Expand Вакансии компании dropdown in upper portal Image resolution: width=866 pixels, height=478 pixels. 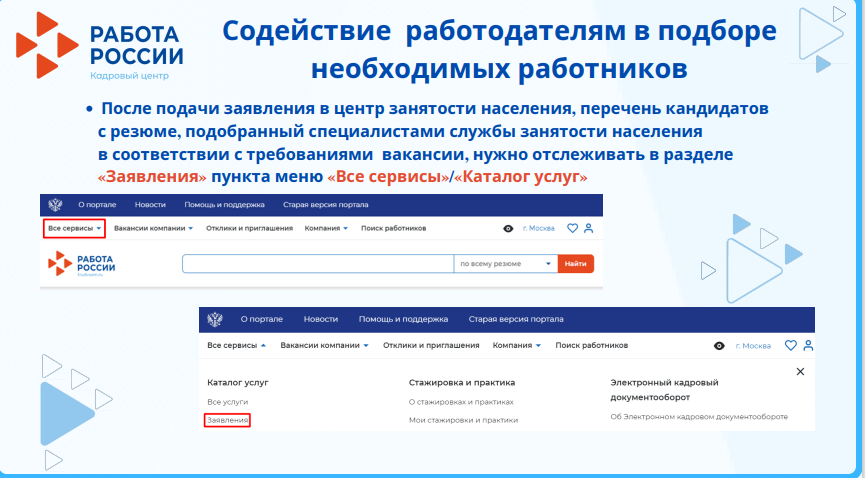(154, 228)
